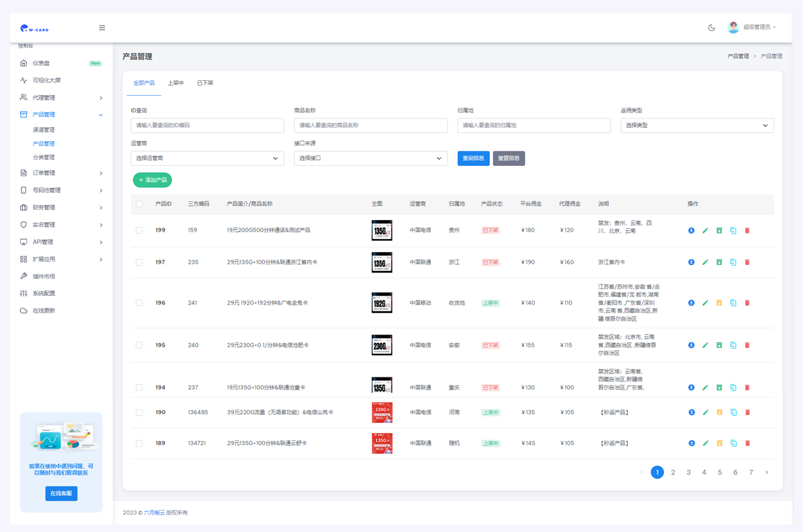Click the pencil edit icon for product 199
Viewport: 803px width, 532px height.
(x=705, y=230)
